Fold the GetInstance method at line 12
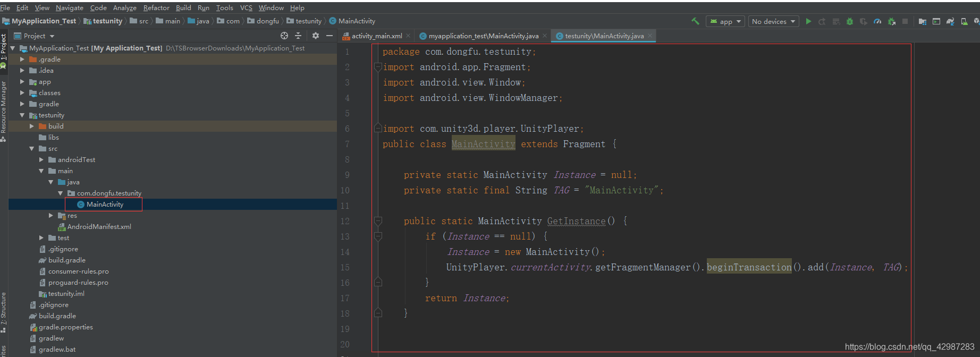 378,221
